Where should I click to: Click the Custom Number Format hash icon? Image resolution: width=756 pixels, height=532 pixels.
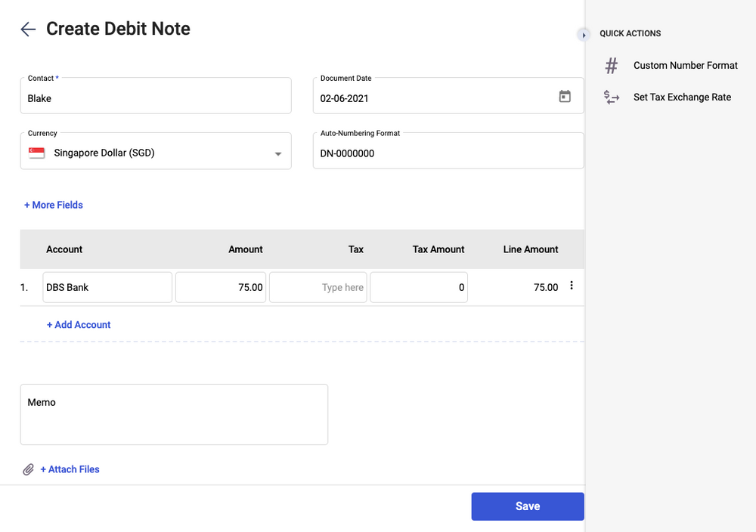(x=611, y=65)
